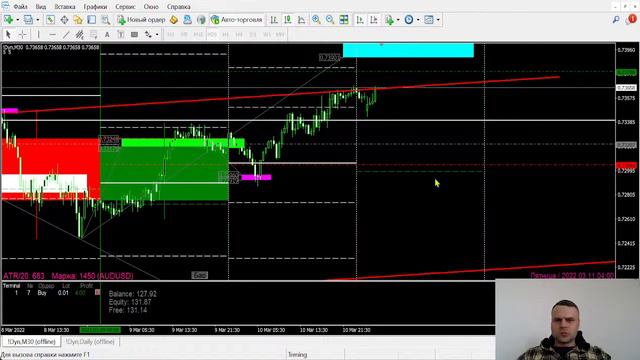640x360 pixels.
Task: Toggle the Авто-торговля button
Action: pos(237,20)
